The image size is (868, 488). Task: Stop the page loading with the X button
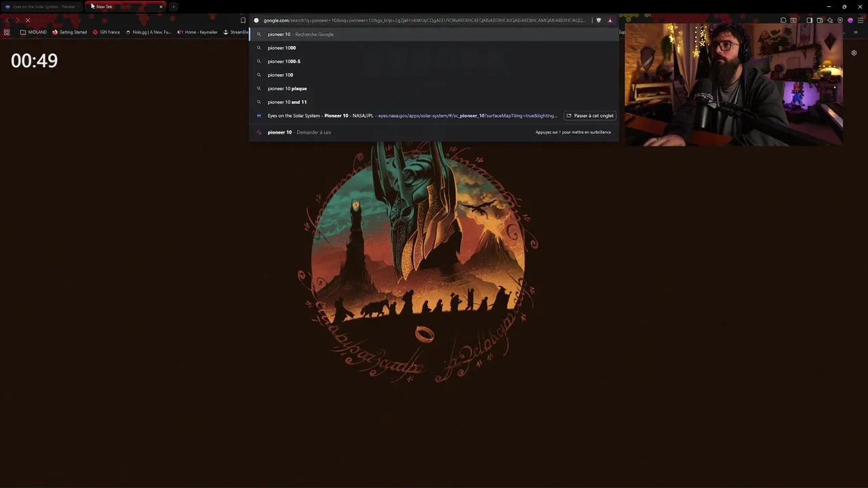(27, 20)
